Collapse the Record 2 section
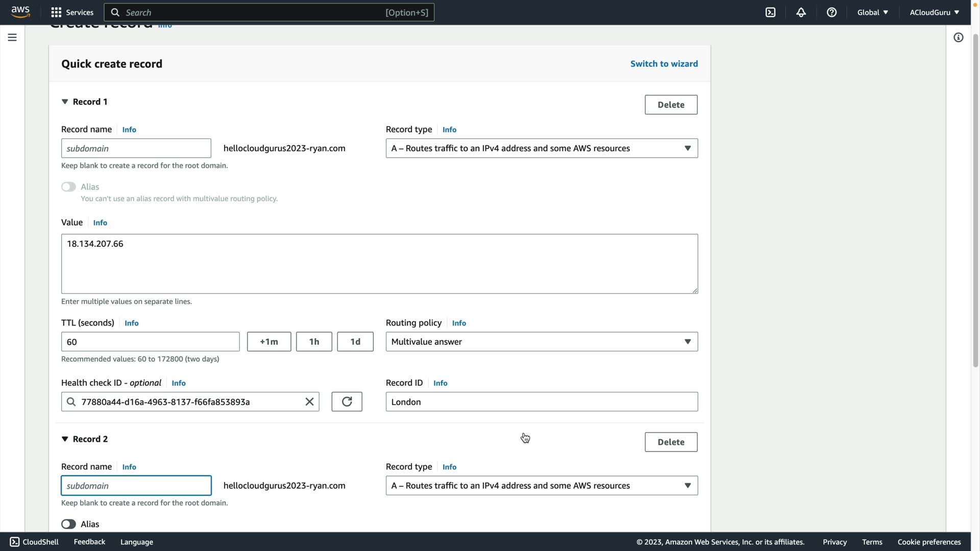Image resolution: width=980 pixels, height=551 pixels. pos(65,439)
